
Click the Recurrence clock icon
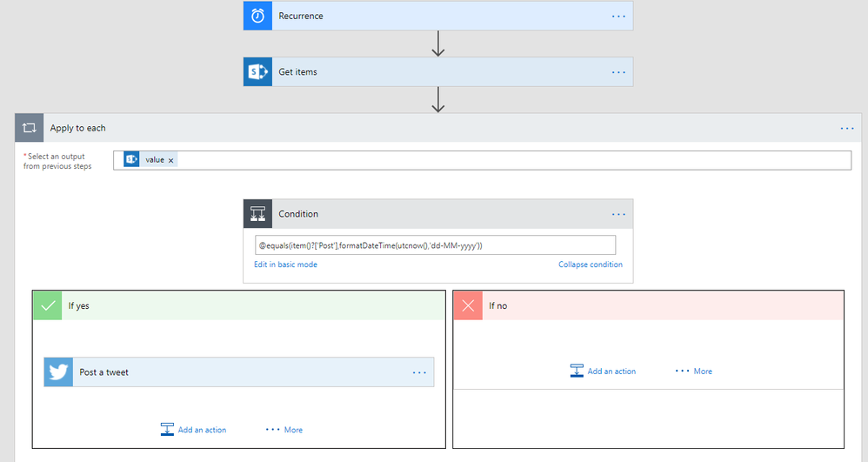(258, 16)
